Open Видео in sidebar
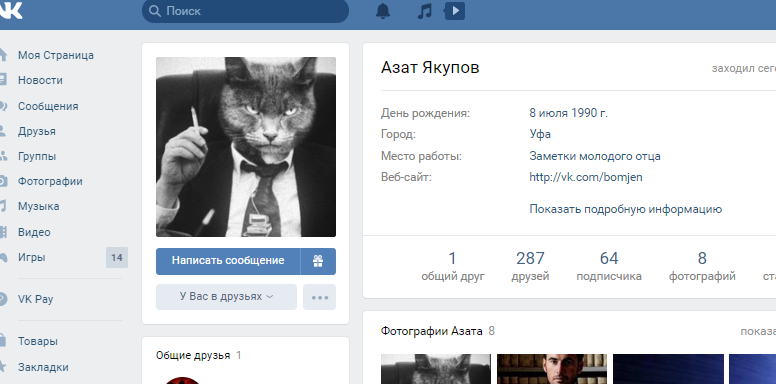The image size is (776, 384). [x=34, y=232]
